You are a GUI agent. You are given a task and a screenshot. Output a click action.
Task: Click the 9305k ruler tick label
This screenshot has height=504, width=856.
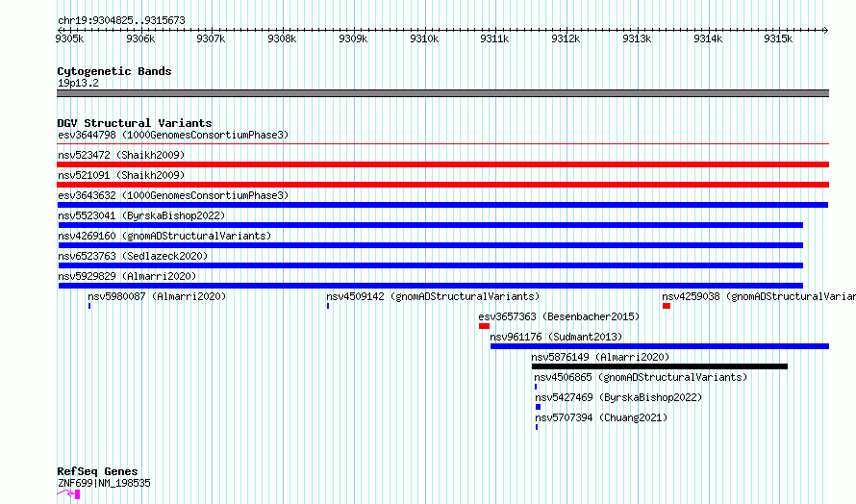[69, 38]
